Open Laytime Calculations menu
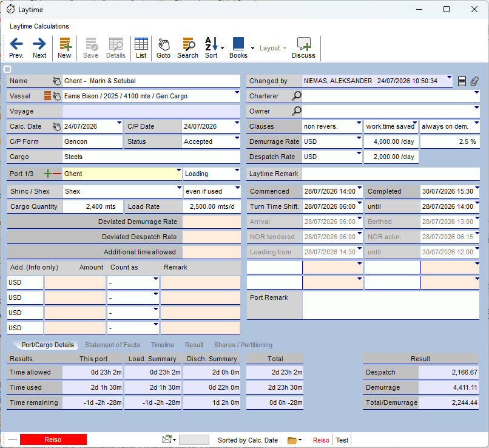The image size is (489, 448). 39,26
